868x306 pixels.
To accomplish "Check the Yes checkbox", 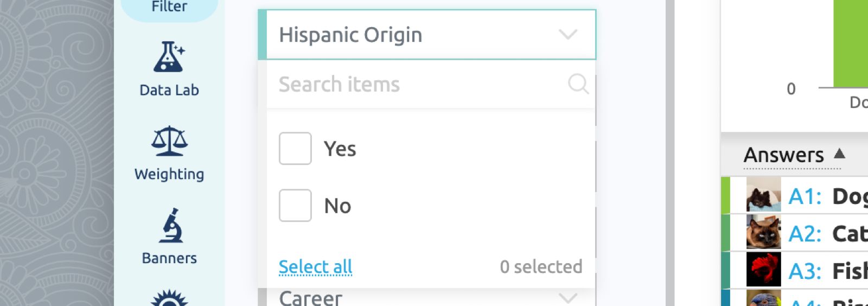I will click(295, 148).
